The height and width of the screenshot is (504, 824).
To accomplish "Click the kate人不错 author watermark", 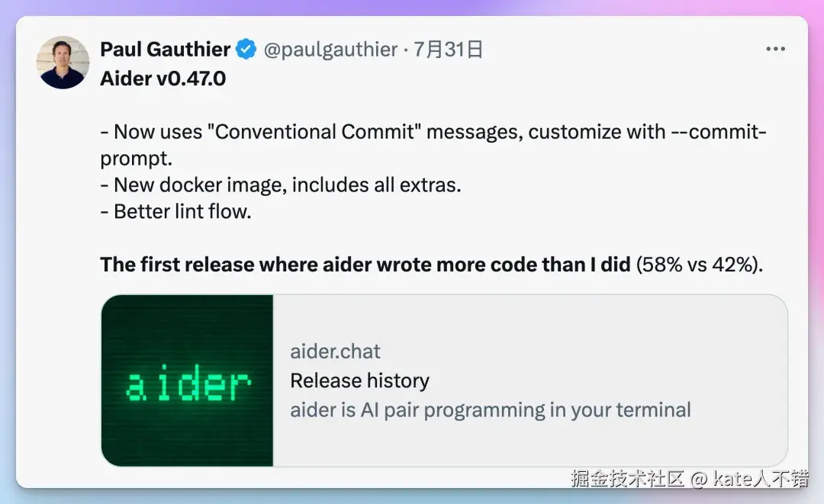I will coord(761,478).
